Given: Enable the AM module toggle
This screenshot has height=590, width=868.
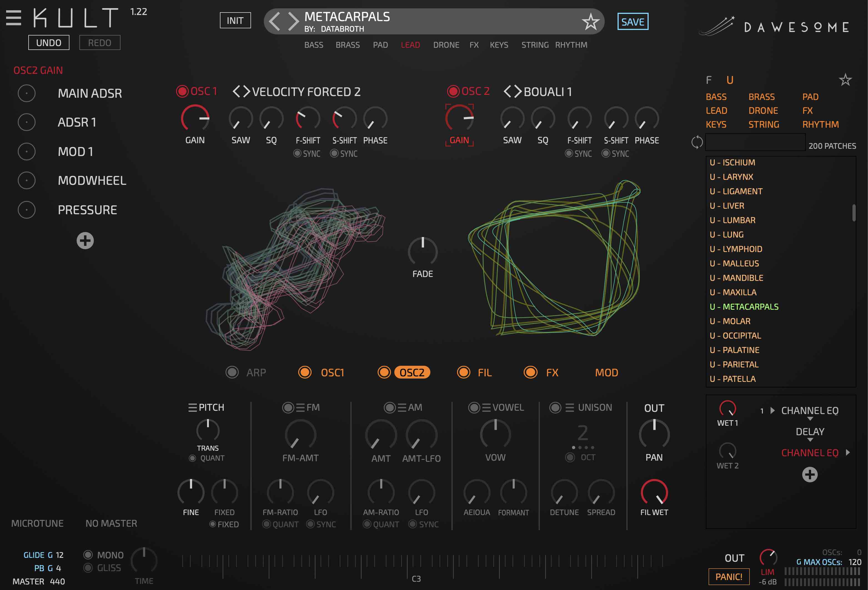Looking at the screenshot, I should coord(390,407).
